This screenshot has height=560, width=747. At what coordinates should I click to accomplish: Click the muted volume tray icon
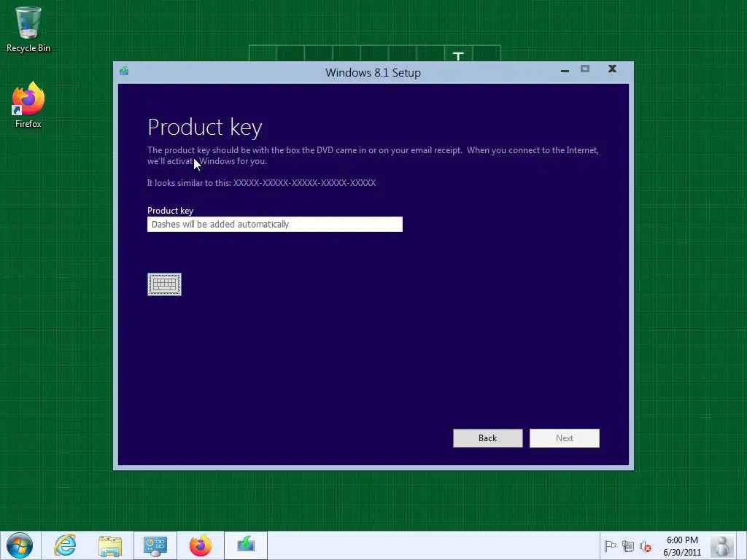646,546
